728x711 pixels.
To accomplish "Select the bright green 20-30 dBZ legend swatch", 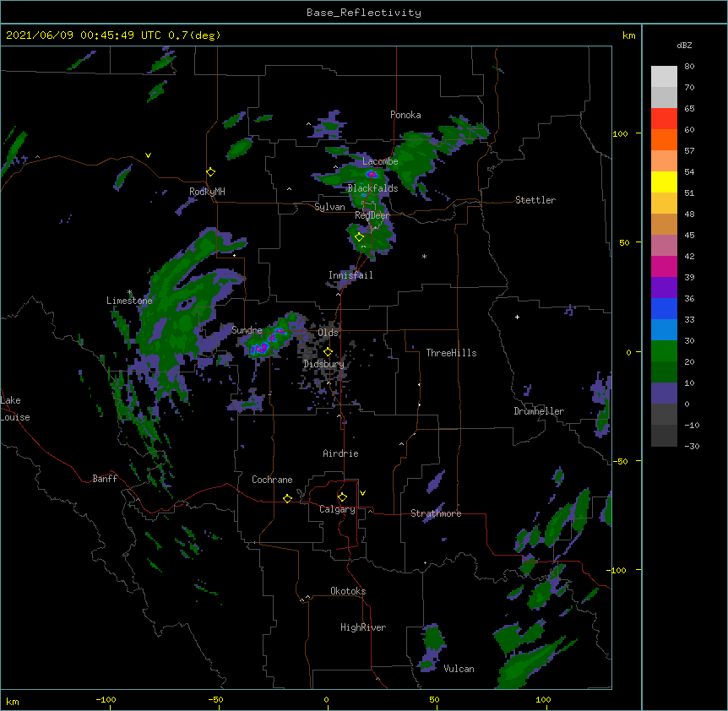I will (664, 351).
